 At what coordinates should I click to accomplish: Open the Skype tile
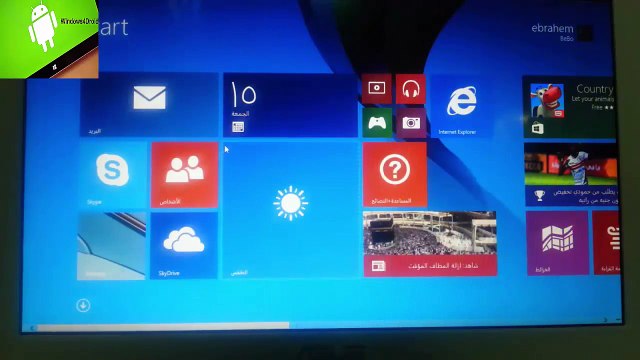click(112, 175)
